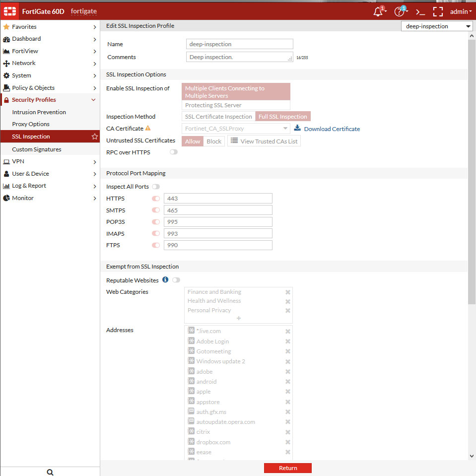Select SSL Certificate Inspection method
Screen dimensions: 476x476
[x=218, y=116]
